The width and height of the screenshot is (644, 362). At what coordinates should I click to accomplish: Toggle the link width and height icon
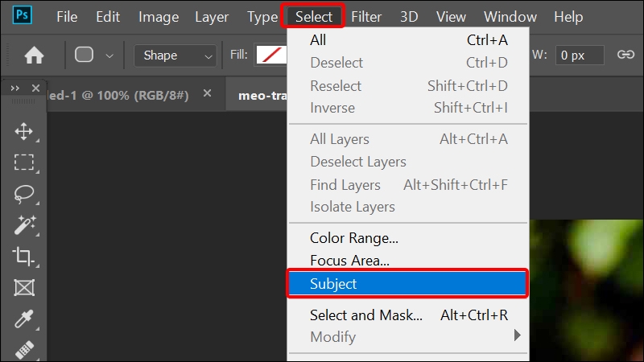[625, 55]
